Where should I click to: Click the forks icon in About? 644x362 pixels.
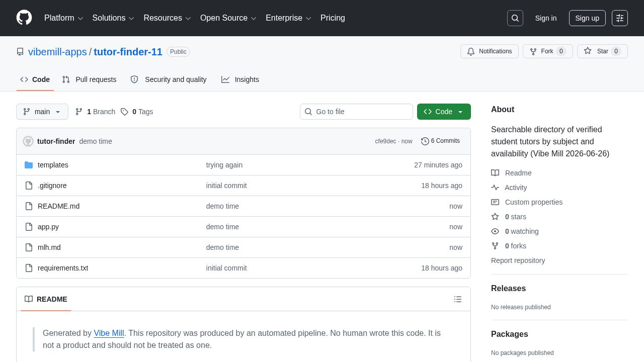click(495, 246)
